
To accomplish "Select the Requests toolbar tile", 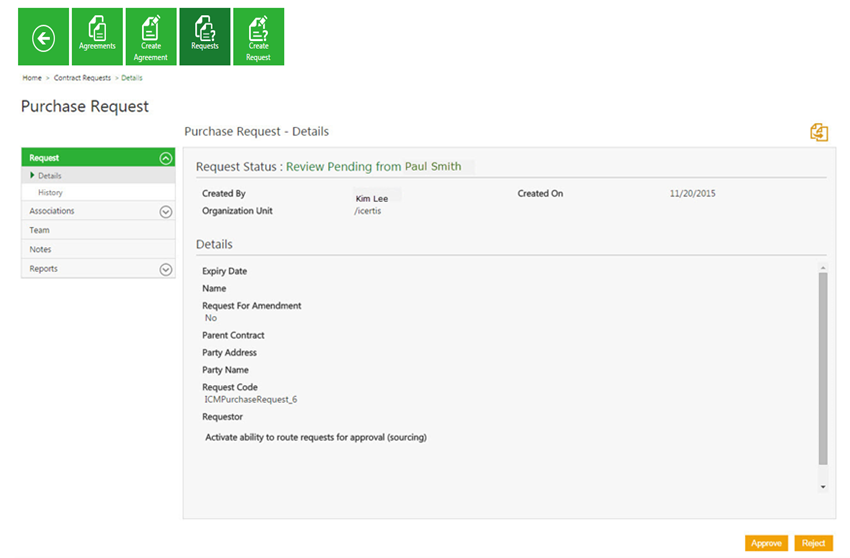I will [x=204, y=37].
